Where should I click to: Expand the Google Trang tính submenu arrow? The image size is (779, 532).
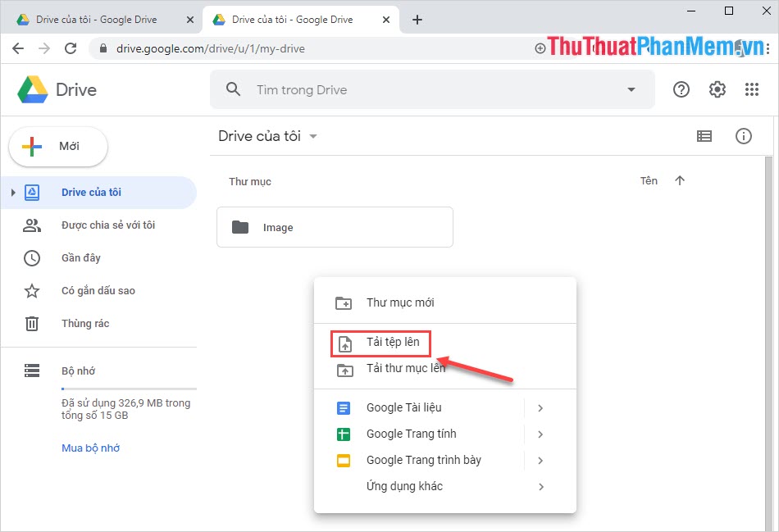[x=540, y=434]
